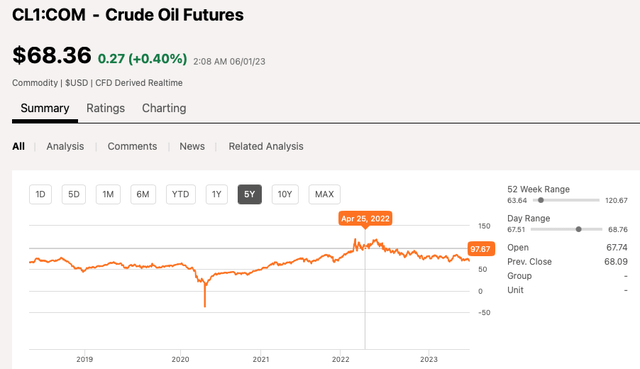640x369 pixels.
Task: Filter feed by Analysis
Action: (x=65, y=146)
